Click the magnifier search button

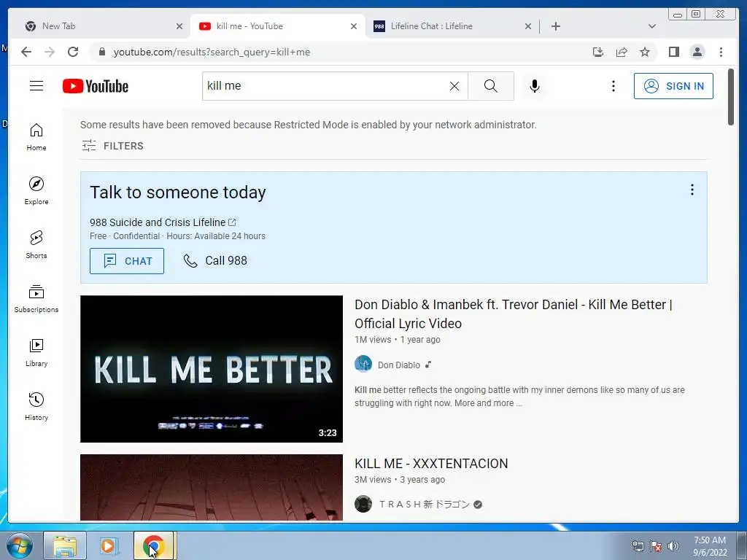(x=491, y=86)
